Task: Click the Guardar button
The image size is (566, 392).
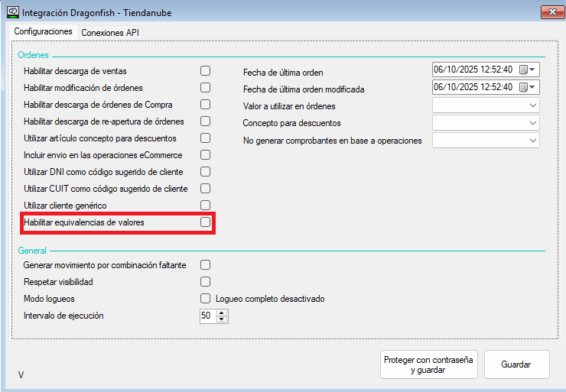Action: coord(516,364)
